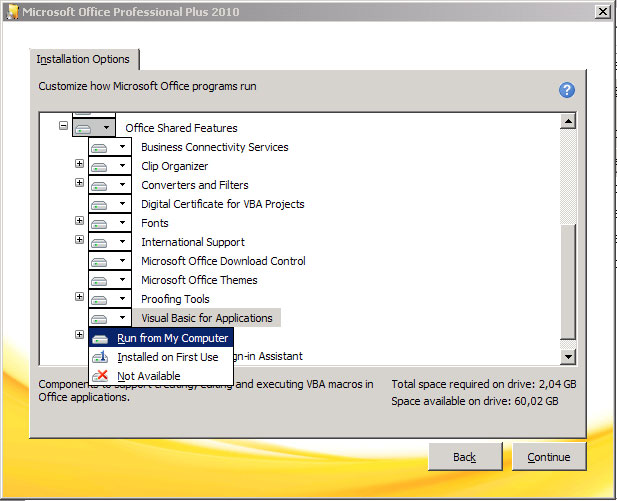Image resolution: width=617 pixels, height=501 pixels.
Task: Click the Space available on drive text
Action: tap(475, 401)
